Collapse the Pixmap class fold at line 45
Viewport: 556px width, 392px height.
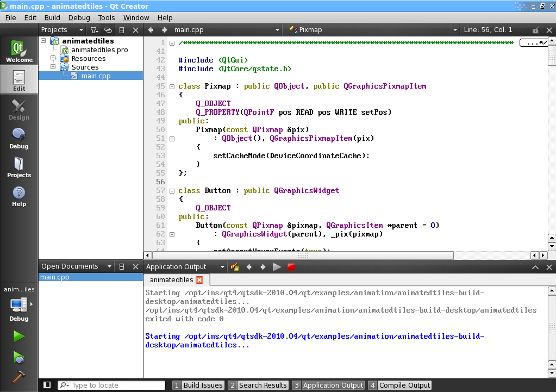coord(172,86)
